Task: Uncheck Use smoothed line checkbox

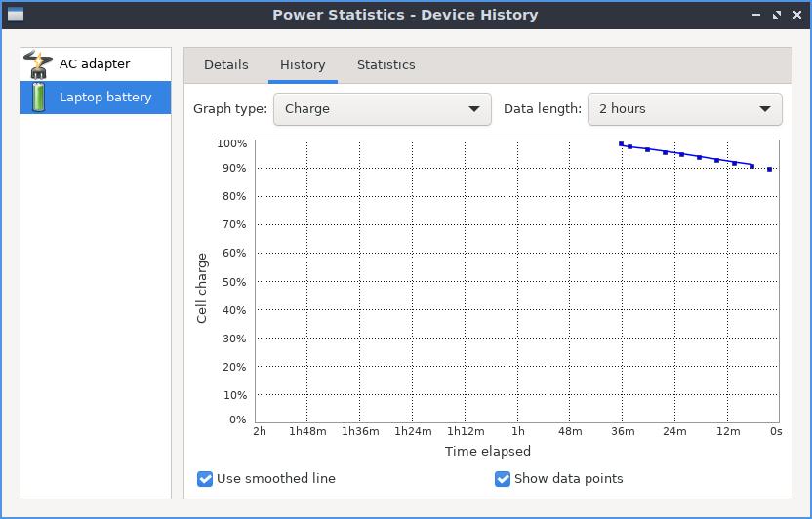Action: click(205, 479)
